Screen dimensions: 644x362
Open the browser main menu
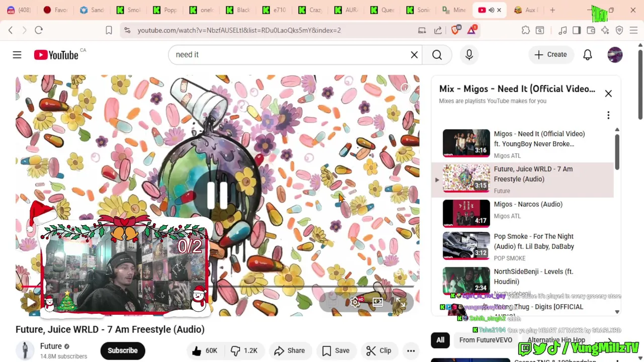coord(633,30)
